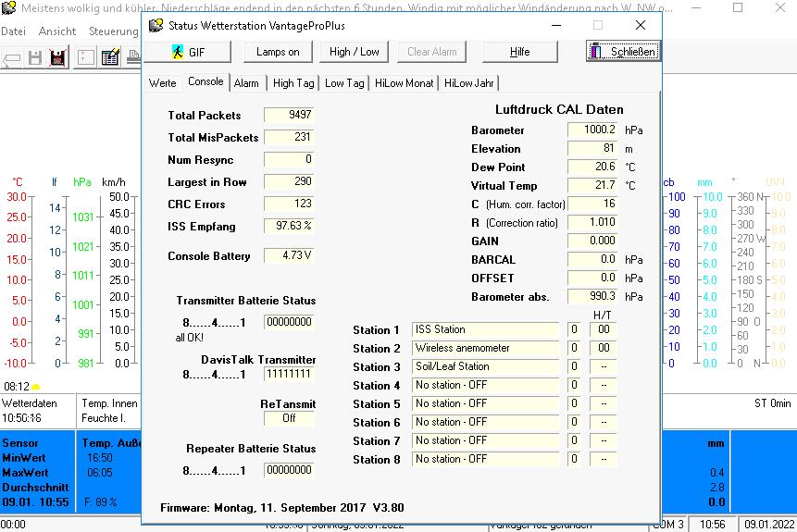Viewport: 797px width, 532px height.
Task: Open help with the Hilfe button
Action: (x=520, y=52)
